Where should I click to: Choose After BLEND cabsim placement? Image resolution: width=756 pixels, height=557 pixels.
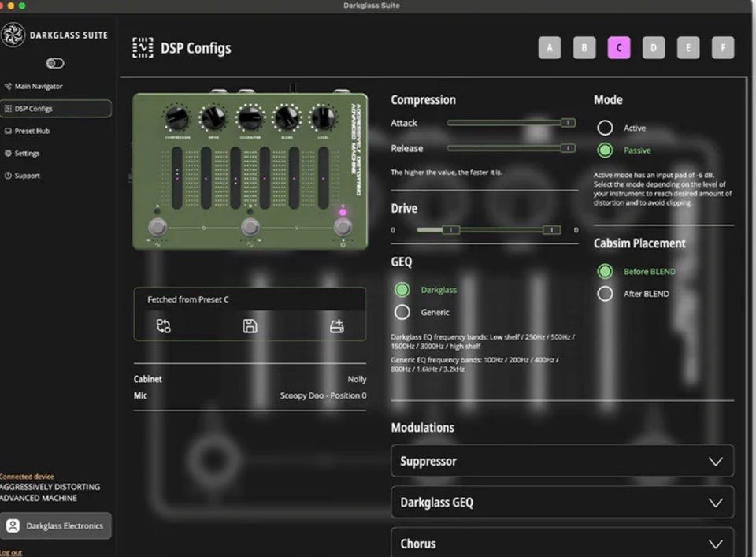(x=605, y=293)
